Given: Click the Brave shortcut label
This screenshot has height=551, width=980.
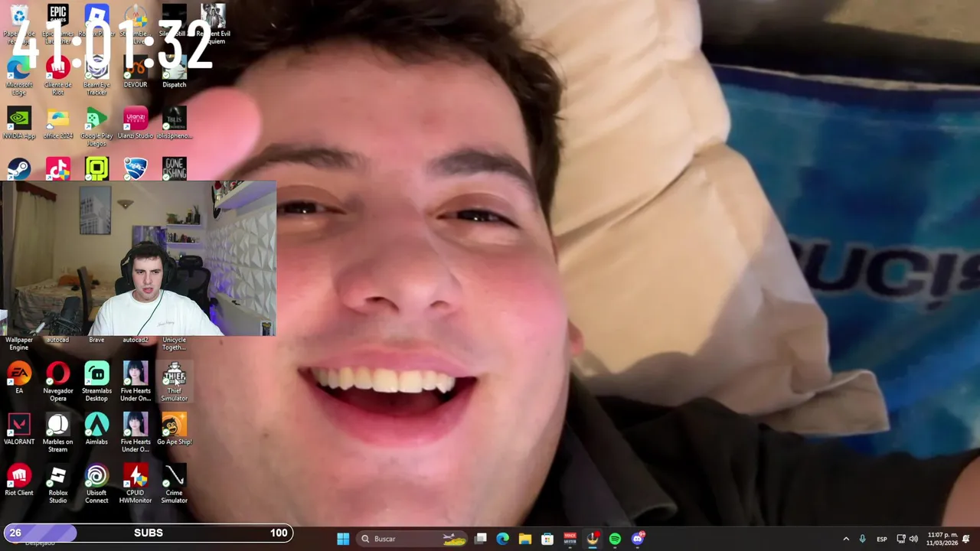Looking at the screenshot, I should [96, 340].
